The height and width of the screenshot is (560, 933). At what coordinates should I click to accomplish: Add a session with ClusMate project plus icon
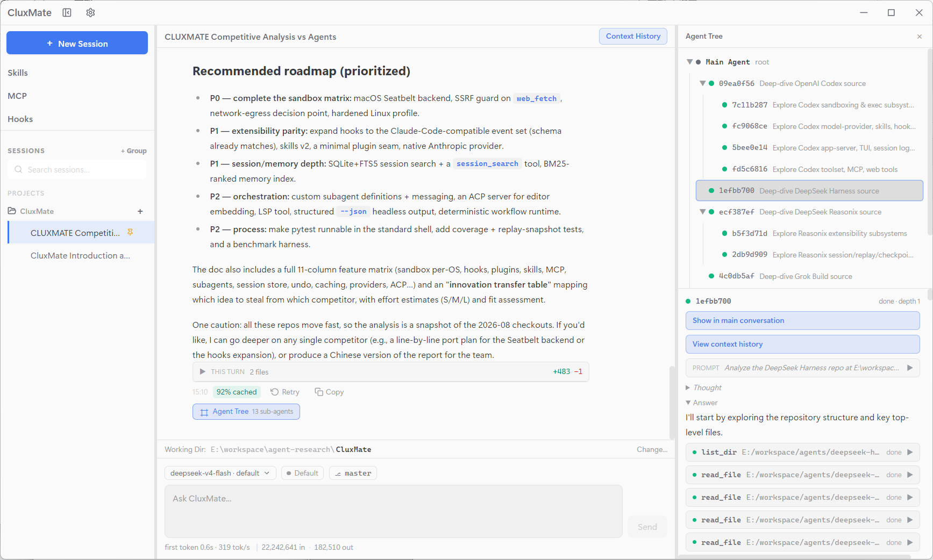point(140,211)
